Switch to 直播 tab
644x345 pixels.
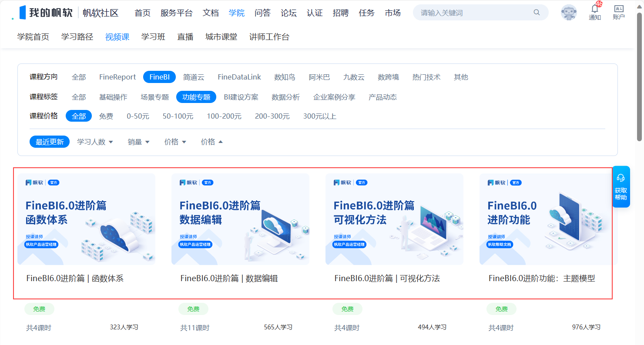click(x=185, y=37)
